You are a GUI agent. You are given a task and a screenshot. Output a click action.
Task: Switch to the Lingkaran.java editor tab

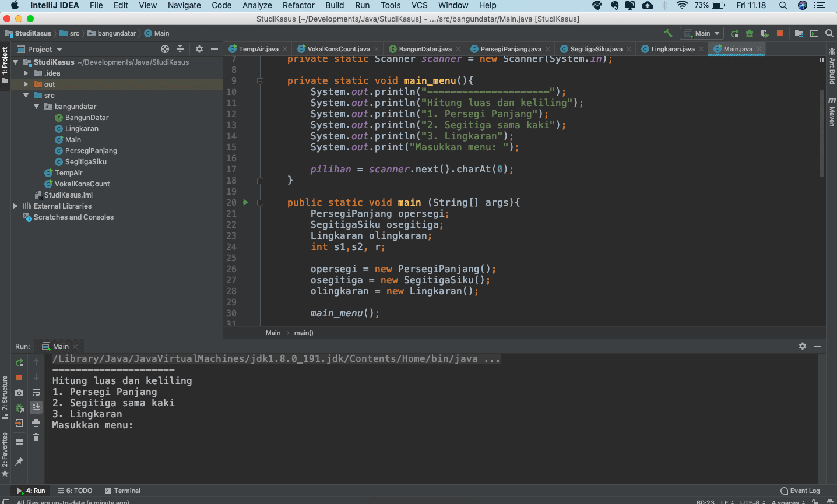672,49
